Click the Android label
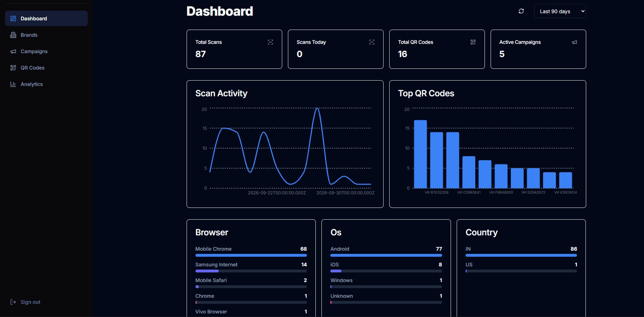This screenshot has height=317, width=644. point(340,249)
